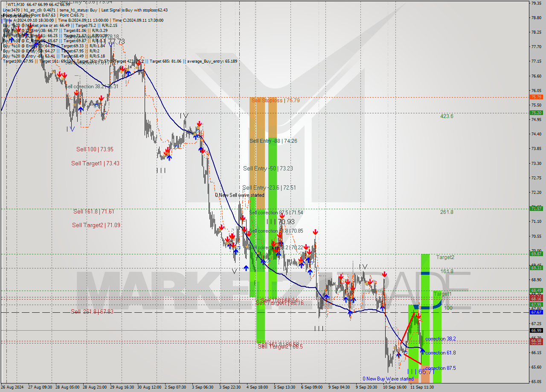The height and width of the screenshot is (392, 546).
Task: Click '11 Sep 11:30' on time axis
Action: (x=422, y=387)
